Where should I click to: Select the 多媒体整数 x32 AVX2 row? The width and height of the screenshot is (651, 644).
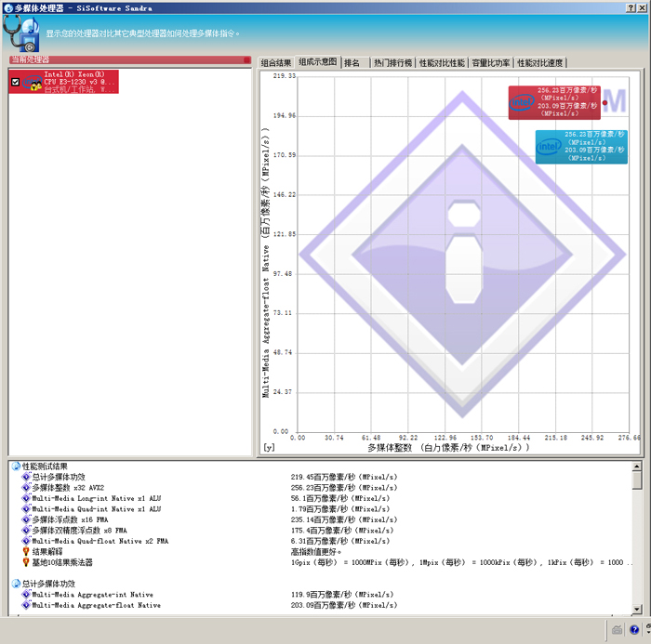pos(322,488)
